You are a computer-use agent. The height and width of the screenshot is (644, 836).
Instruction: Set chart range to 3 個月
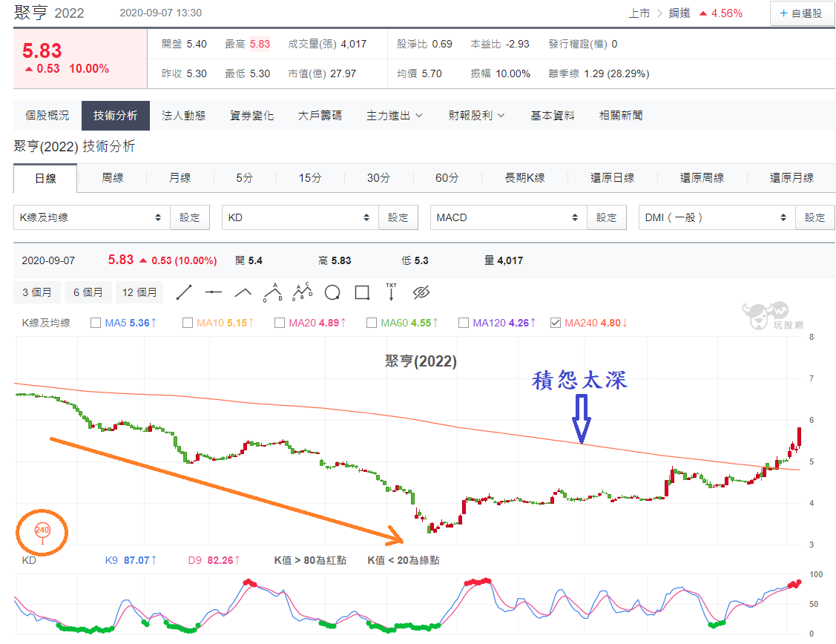[37, 292]
